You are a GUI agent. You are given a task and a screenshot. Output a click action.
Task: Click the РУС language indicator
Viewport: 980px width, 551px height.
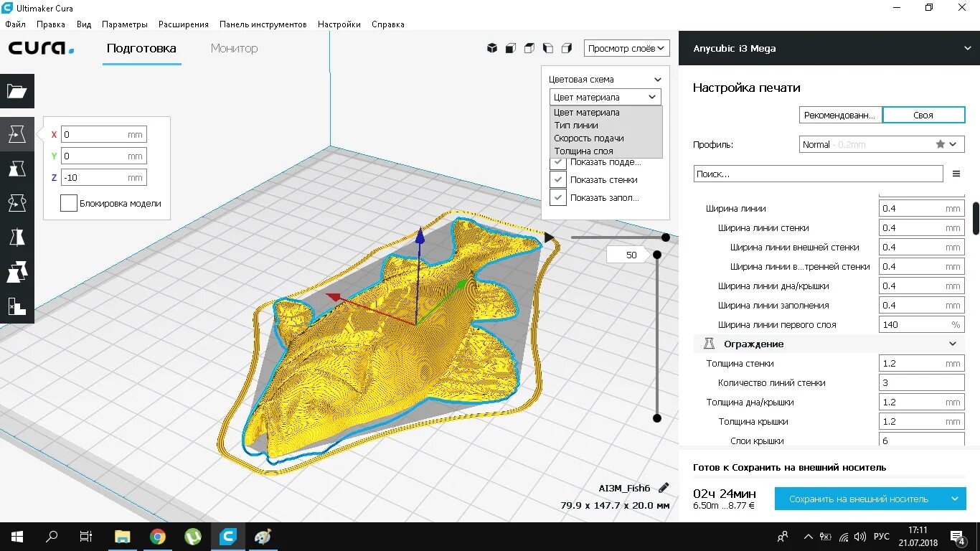pyautogui.click(x=882, y=537)
